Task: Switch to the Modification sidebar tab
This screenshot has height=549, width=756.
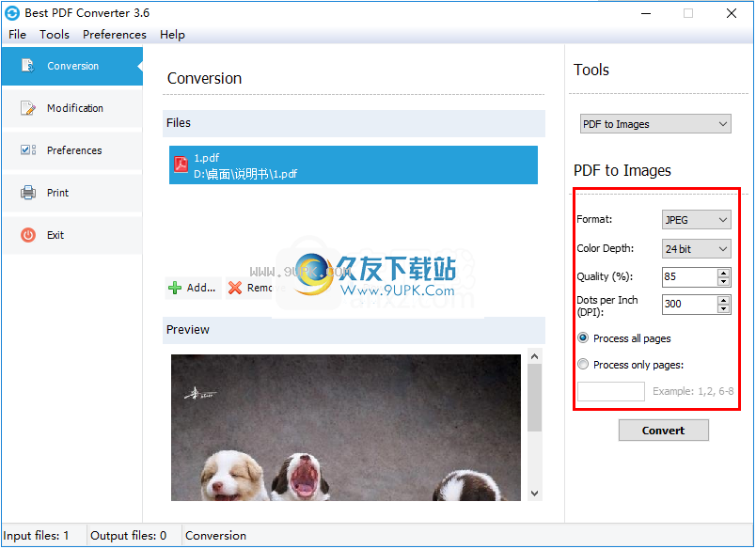Action: pyautogui.click(x=72, y=108)
